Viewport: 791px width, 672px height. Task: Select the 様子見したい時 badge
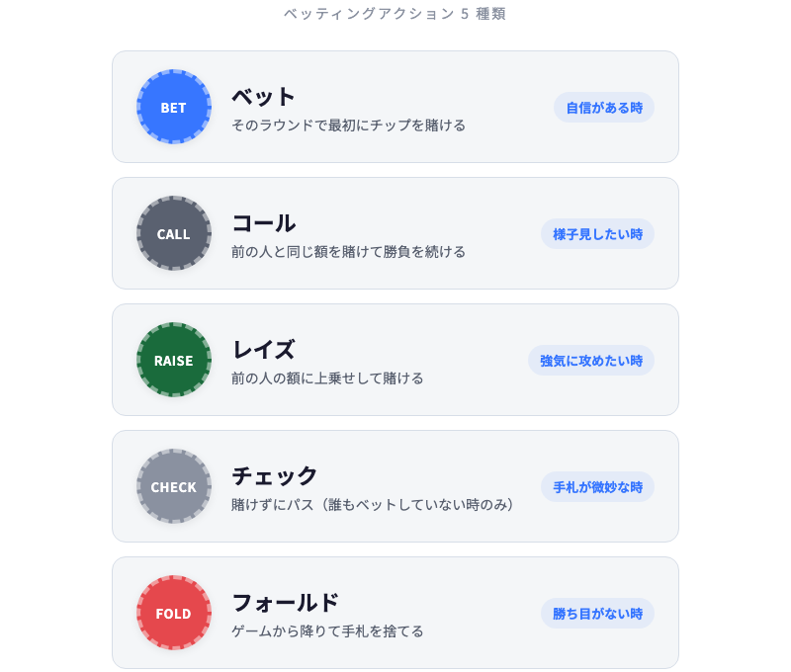pos(597,233)
